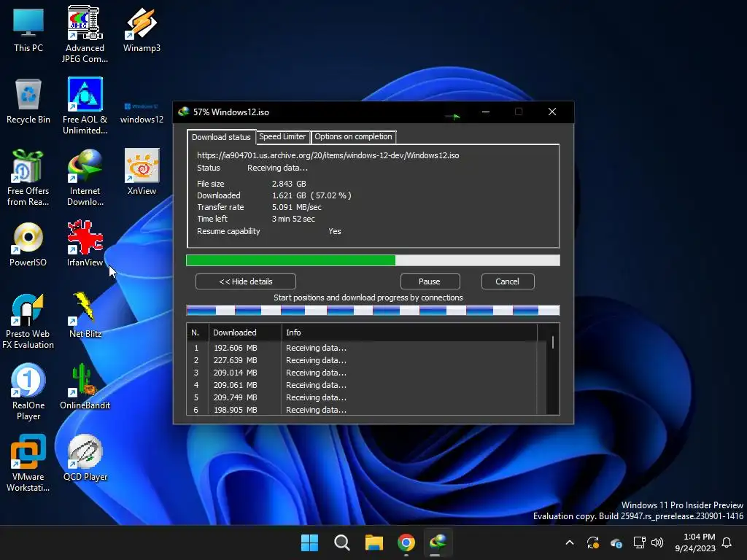747x560 pixels.
Task: Click the connections progress segment bar
Action: pyautogui.click(x=373, y=311)
